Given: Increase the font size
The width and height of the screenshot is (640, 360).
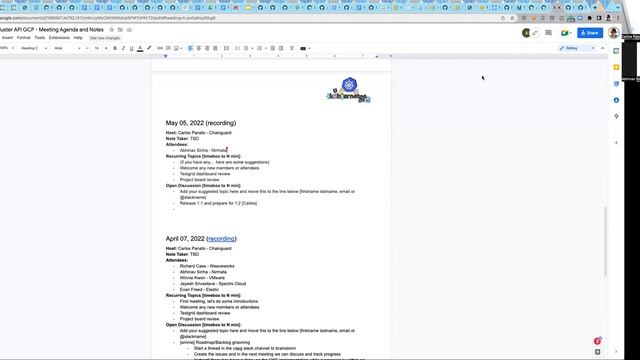Looking at the screenshot, I should pyautogui.click(x=106, y=48).
